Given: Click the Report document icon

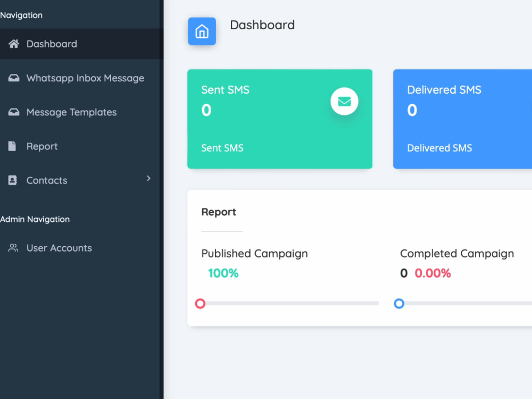Looking at the screenshot, I should click(x=12, y=146).
